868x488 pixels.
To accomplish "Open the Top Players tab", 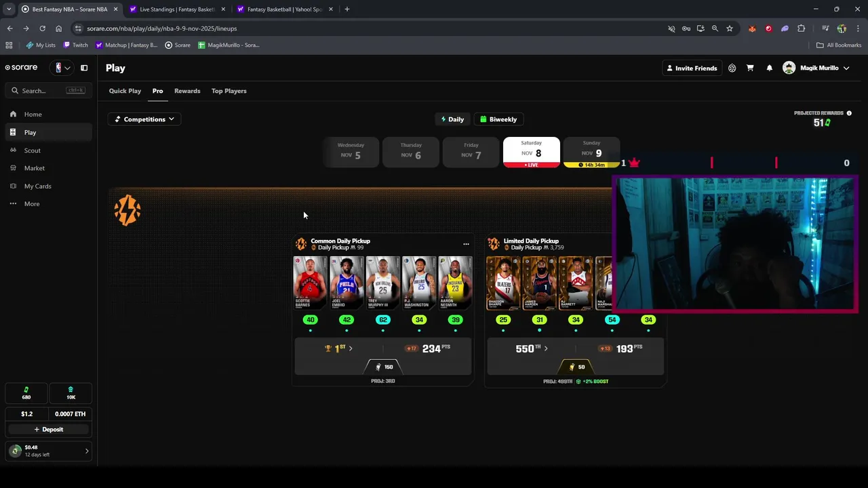I will click(x=229, y=91).
